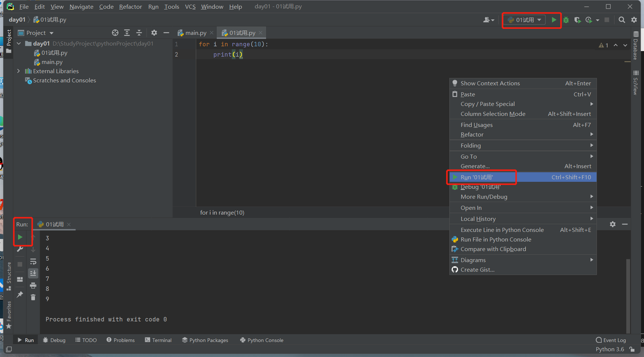Open the Local History submenu
The height and width of the screenshot is (357, 644).
tap(523, 219)
